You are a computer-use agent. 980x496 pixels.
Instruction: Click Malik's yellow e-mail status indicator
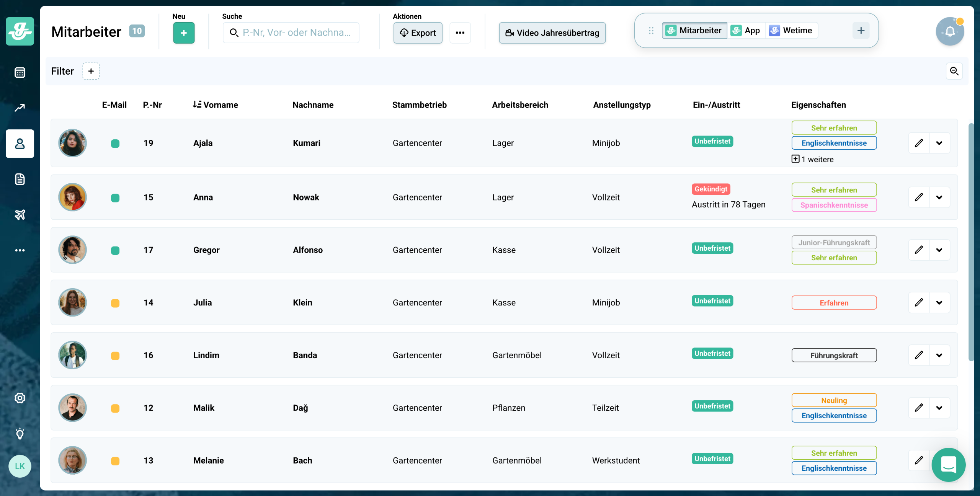coord(115,408)
